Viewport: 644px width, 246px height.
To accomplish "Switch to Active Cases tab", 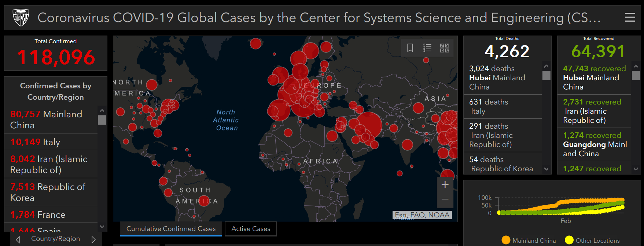I will coord(251,229).
